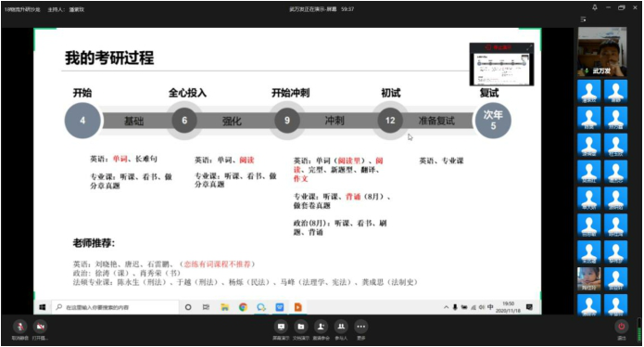Click the notification bell icon
The image size is (644, 347).
tap(595, 7)
